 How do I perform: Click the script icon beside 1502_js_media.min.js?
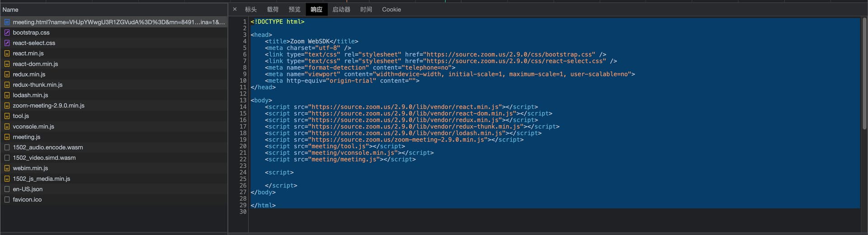pyautogui.click(x=7, y=179)
